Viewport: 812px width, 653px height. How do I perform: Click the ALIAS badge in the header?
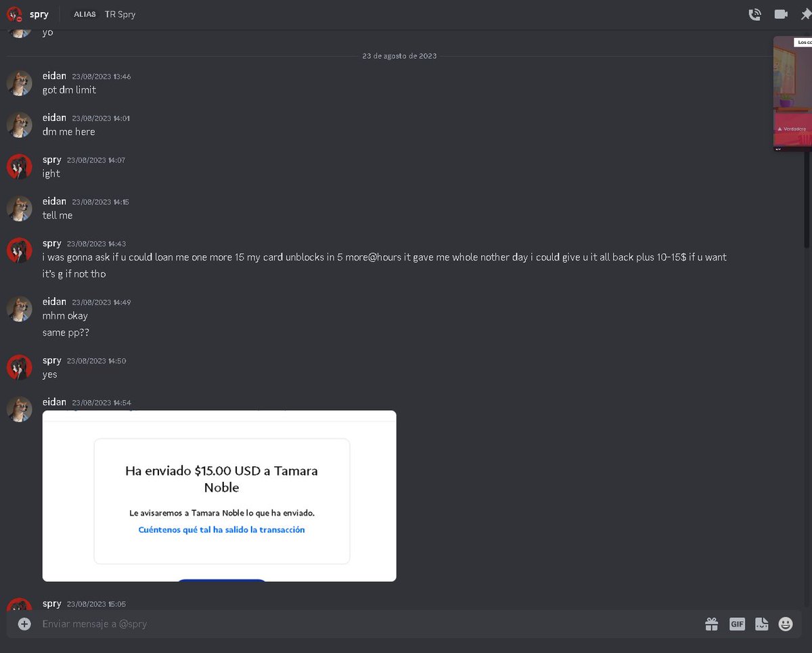click(x=85, y=14)
